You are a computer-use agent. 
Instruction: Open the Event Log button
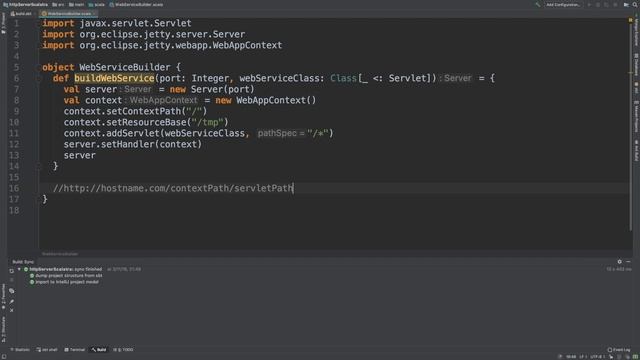pyautogui.click(x=619, y=350)
